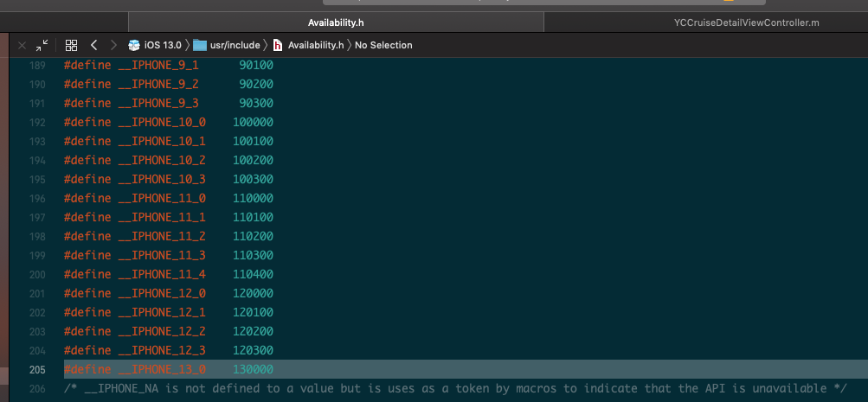Click the __IPHONE_12_1 macro name
The image size is (868, 402).
click(162, 312)
